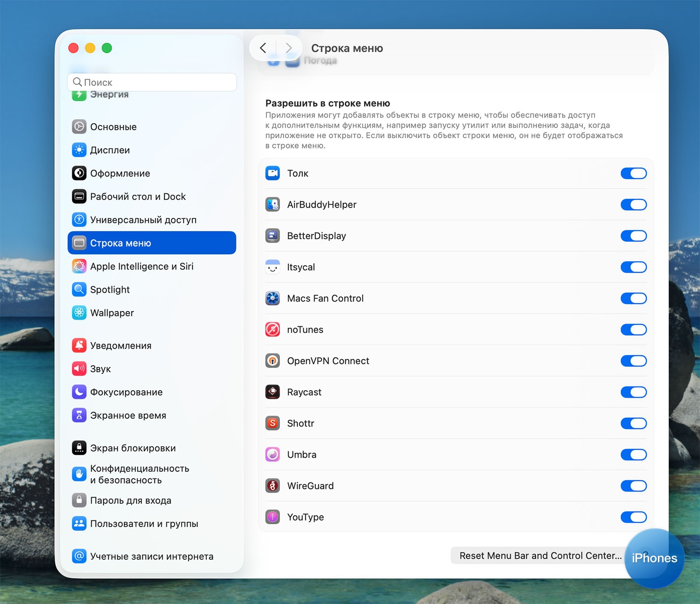Click the Macs Fan Control icon
Screen dimensions: 700x604
point(273,298)
